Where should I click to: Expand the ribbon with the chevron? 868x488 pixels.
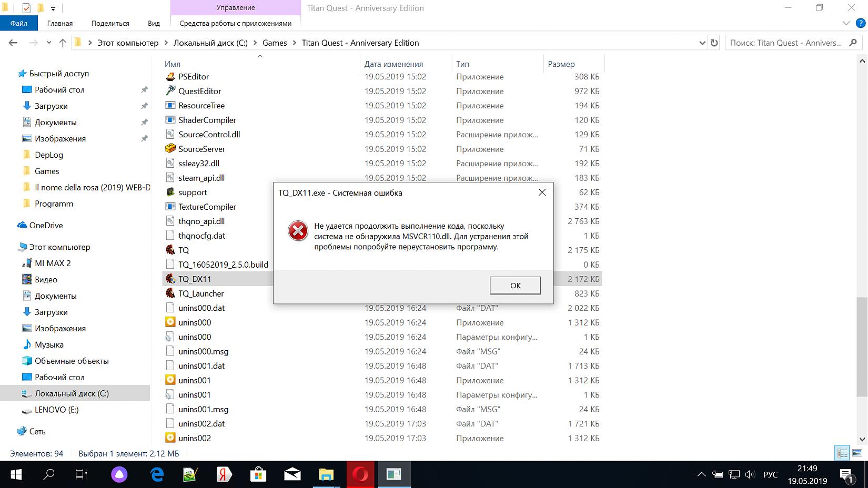(x=846, y=23)
